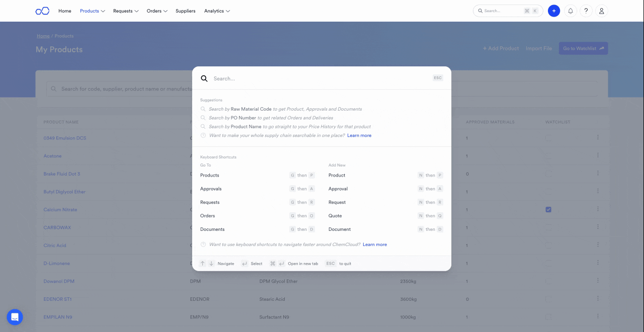This screenshot has height=332, width=644.
Task: Select Go To Documents shortcut
Action: click(x=257, y=229)
